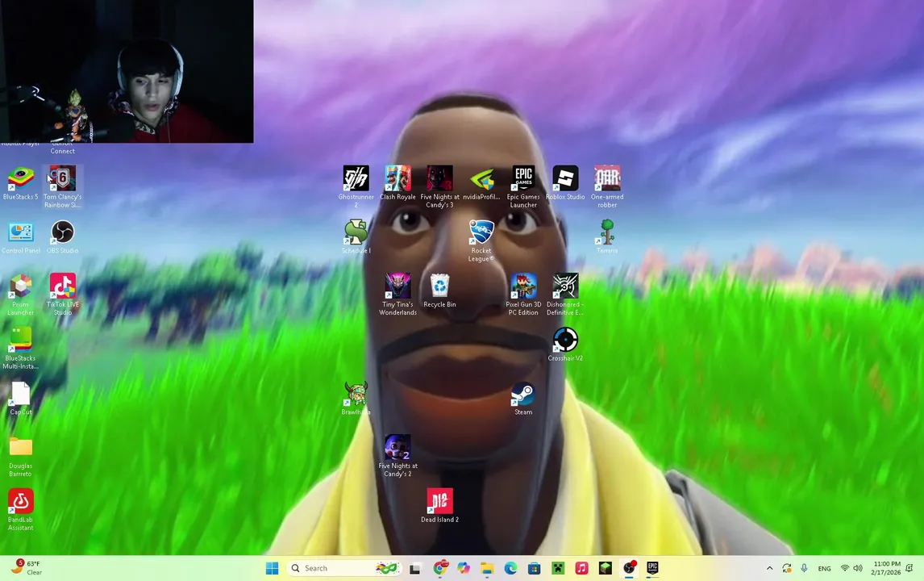This screenshot has width=924, height=581.
Task: Launch BandLab Assistant desktop shortcut
Action: coord(21,510)
